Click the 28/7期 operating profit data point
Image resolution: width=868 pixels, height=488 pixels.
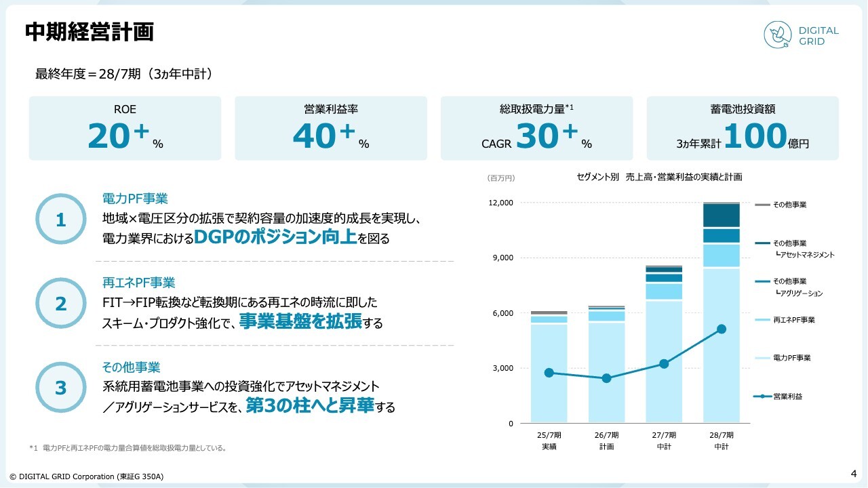coord(722,329)
